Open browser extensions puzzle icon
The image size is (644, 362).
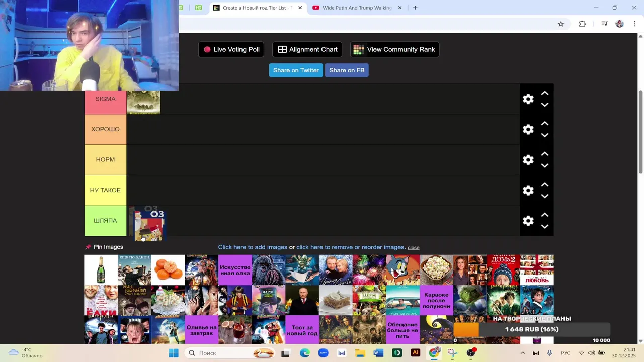click(582, 24)
